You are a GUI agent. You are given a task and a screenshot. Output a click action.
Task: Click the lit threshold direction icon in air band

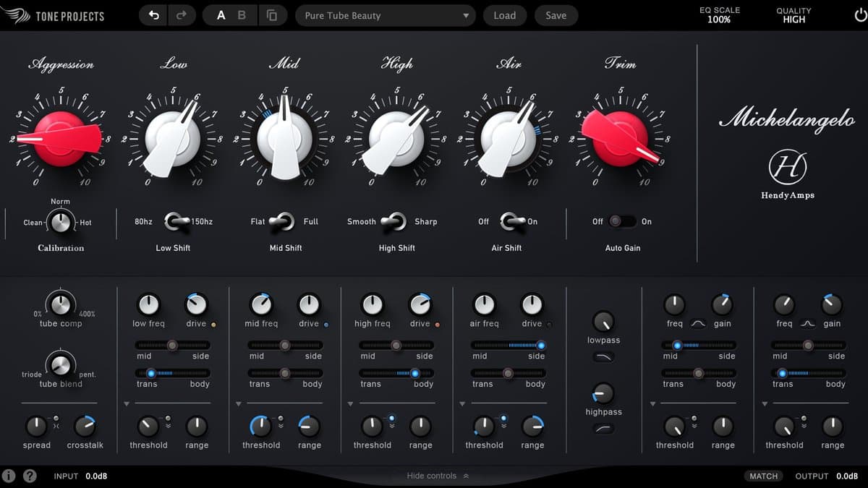pyautogui.click(x=503, y=419)
